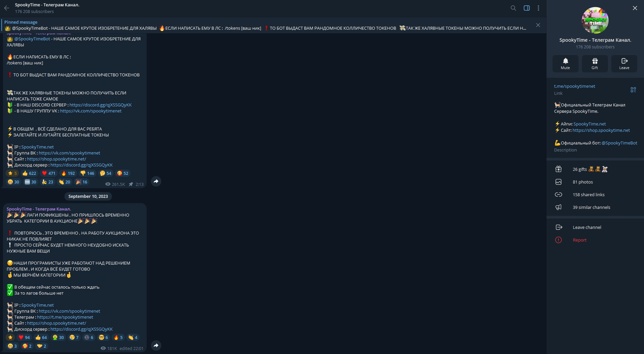
Task: Click the megaphone icon beside similar channels
Action: click(x=558, y=207)
